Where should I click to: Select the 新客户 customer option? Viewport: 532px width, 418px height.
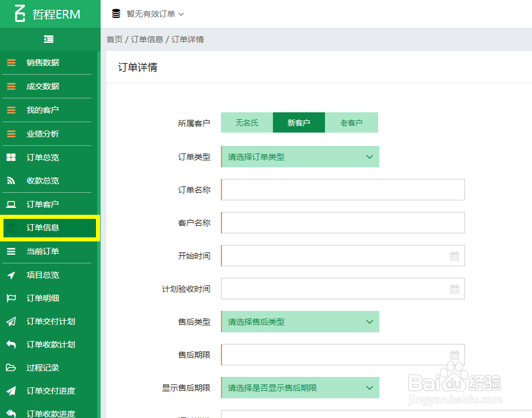click(x=299, y=122)
